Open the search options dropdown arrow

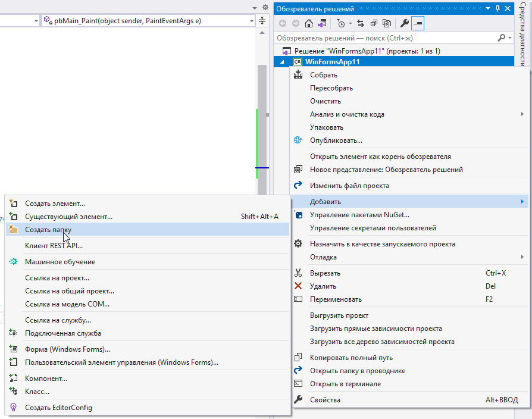[x=510, y=37]
